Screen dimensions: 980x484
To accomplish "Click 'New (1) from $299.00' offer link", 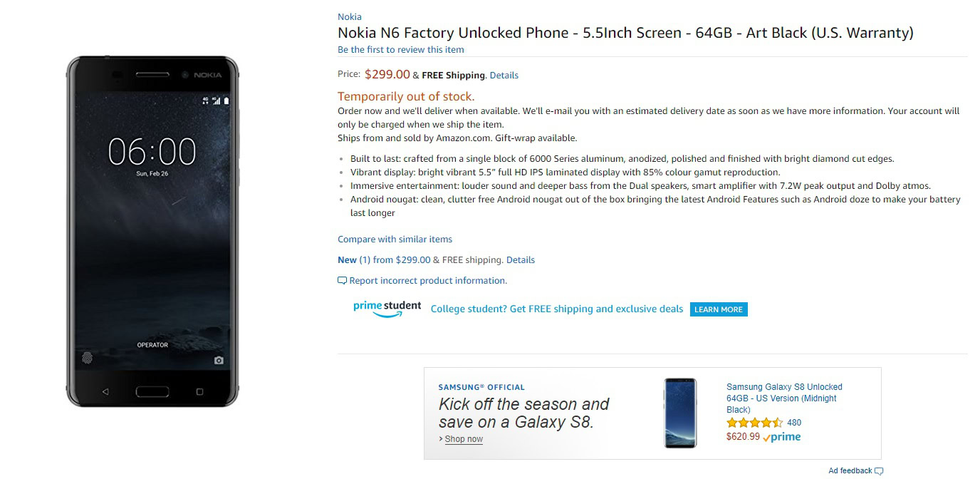I will click(384, 259).
